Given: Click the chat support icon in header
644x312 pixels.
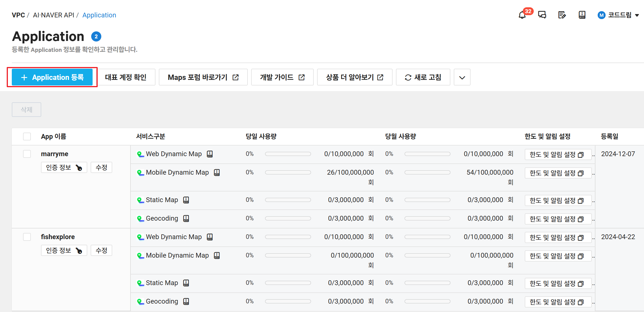Looking at the screenshot, I should 542,15.
